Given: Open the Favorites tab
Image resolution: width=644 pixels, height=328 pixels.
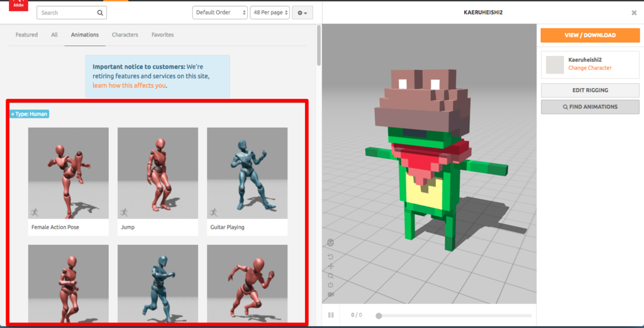Looking at the screenshot, I should click(162, 35).
